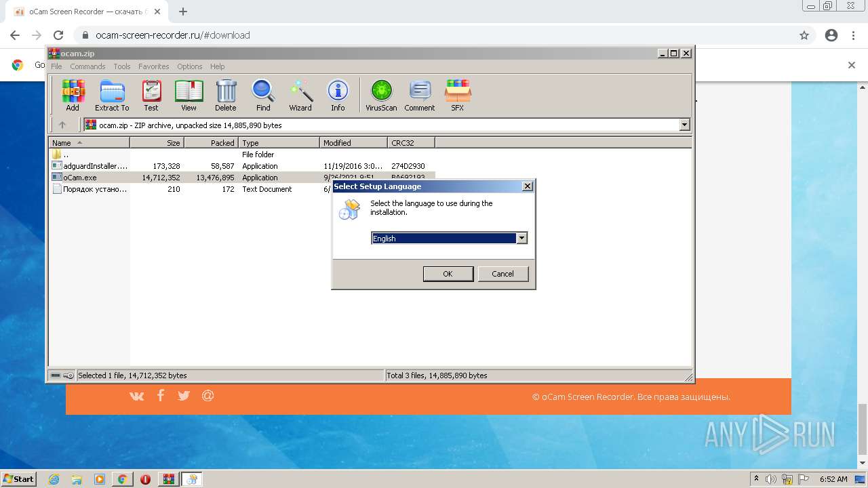The height and width of the screenshot is (488, 868).
Task: Click the Test archive icon
Action: (151, 96)
